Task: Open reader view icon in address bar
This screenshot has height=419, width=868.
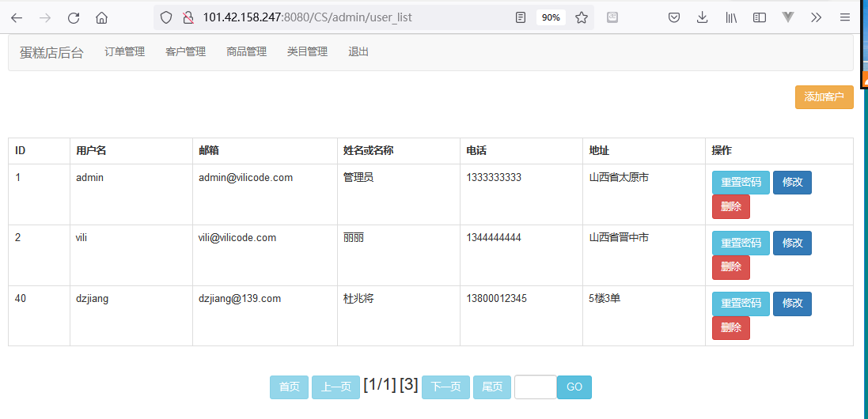Action: (x=520, y=17)
